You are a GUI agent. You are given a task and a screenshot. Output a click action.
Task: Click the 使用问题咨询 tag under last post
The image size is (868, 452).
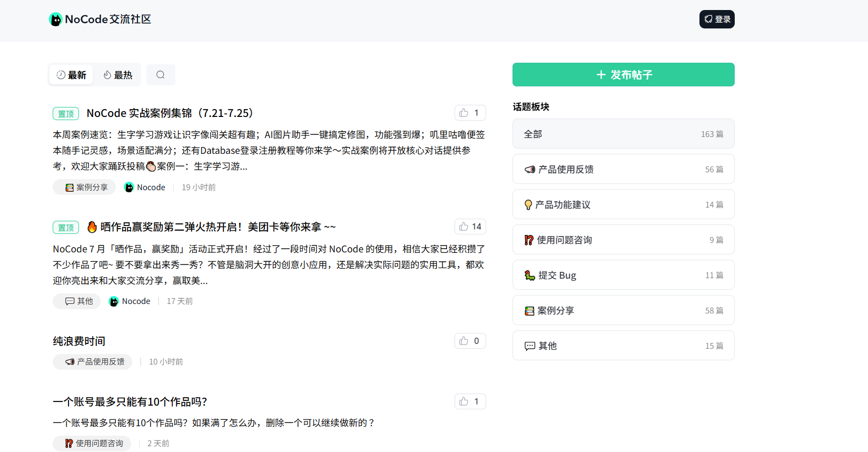pyautogui.click(x=92, y=444)
